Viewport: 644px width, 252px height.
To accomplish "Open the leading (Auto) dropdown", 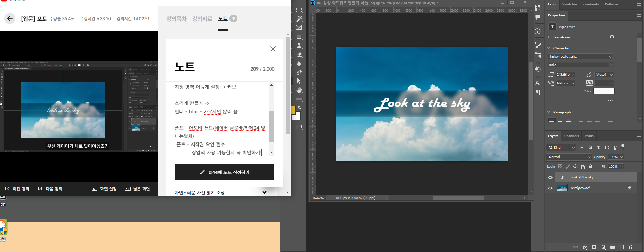I will [611, 75].
